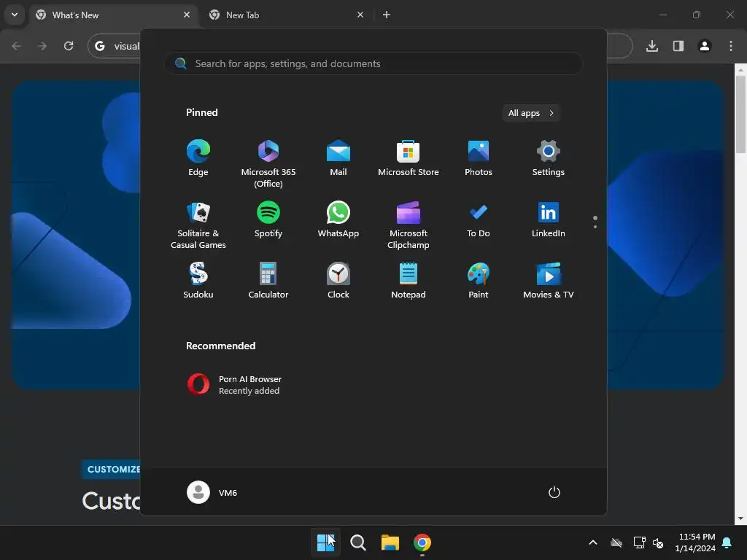The height and width of the screenshot is (560, 747).
Task: Launch Notepad from pinned apps
Action: (x=409, y=281)
